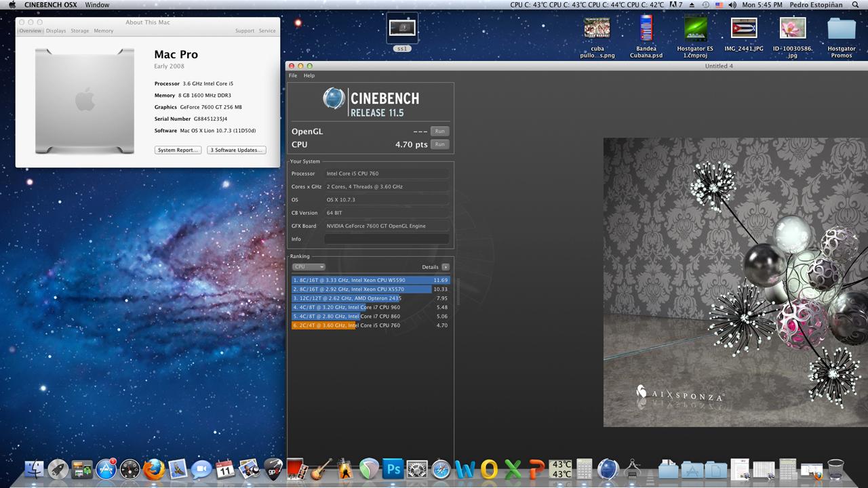
Task: Launch Photoshop from the dock
Action: tap(393, 469)
